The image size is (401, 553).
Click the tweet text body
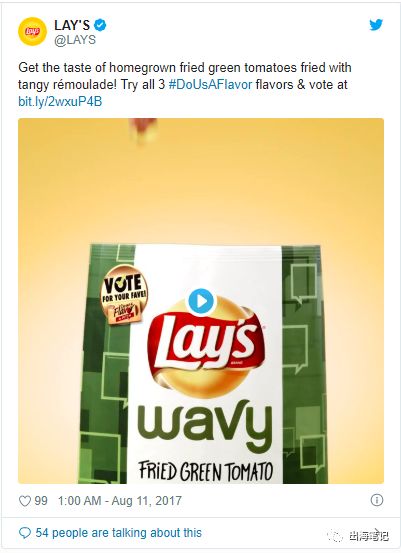(184, 85)
